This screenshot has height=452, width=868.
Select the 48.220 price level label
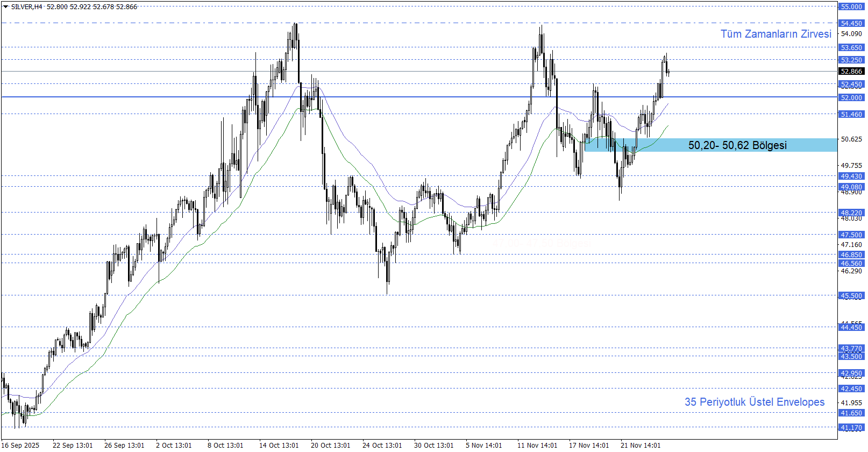point(851,213)
